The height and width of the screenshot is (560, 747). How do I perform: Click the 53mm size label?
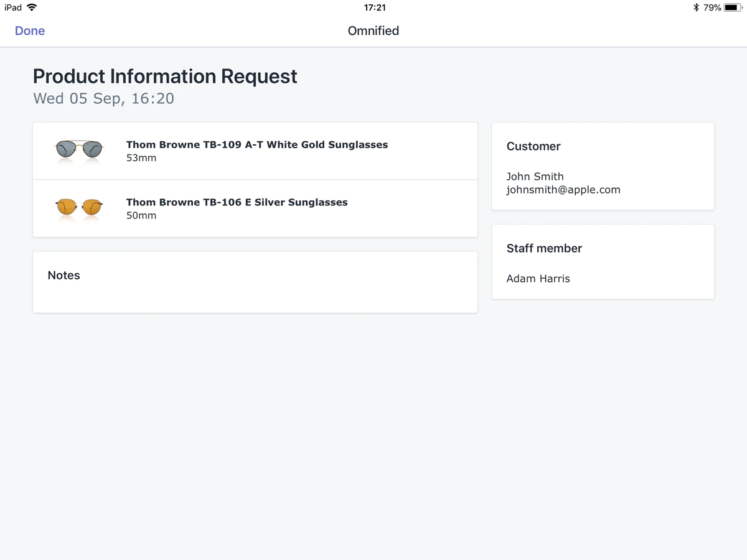point(141,158)
